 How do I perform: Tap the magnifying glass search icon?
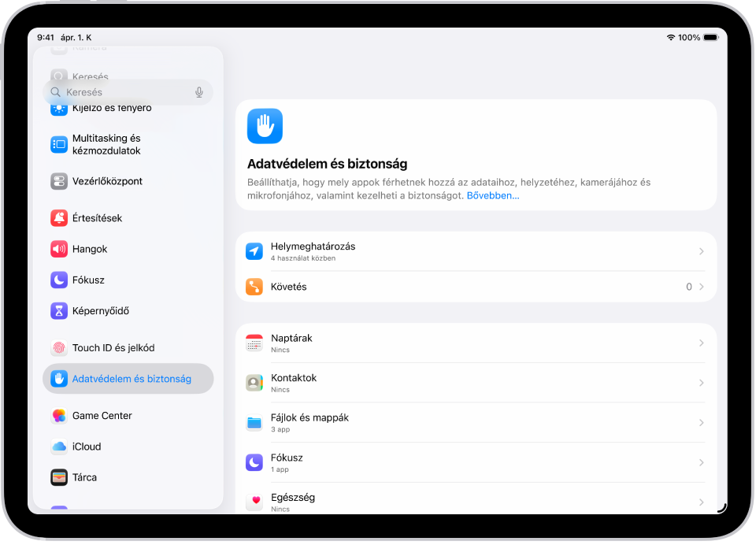55,92
